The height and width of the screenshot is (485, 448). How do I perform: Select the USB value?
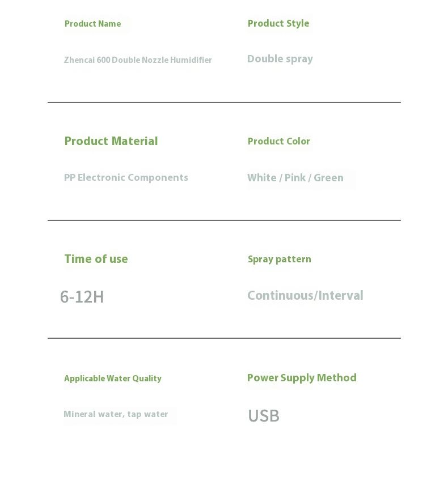[264, 416]
